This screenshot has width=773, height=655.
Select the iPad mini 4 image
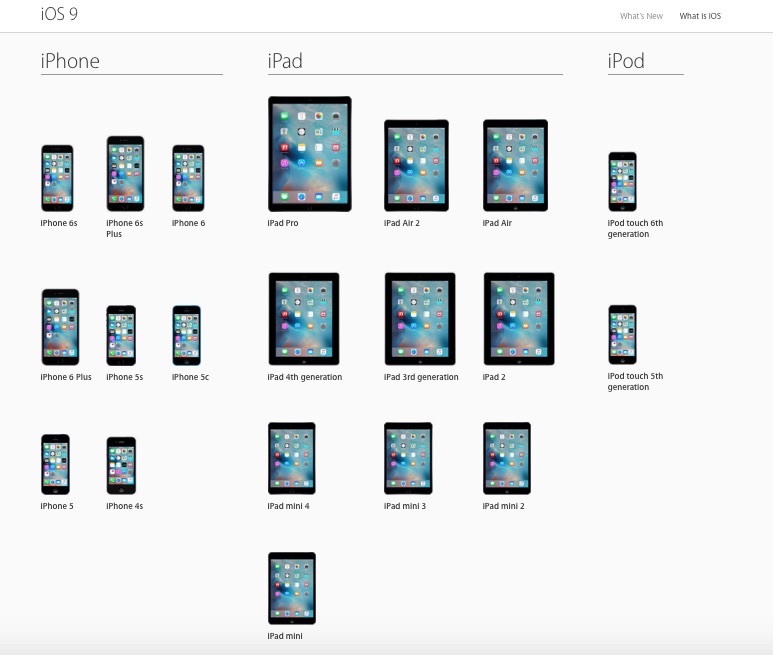coord(292,458)
